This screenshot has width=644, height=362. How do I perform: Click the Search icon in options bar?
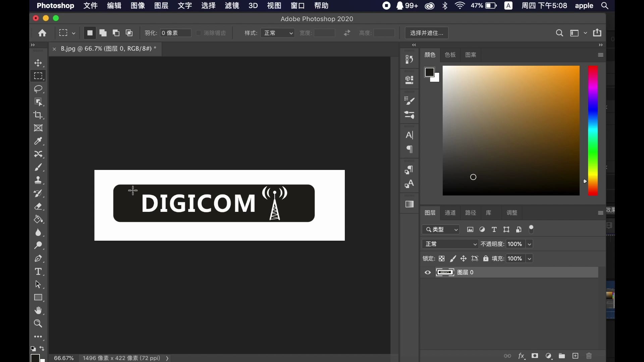coord(559,33)
